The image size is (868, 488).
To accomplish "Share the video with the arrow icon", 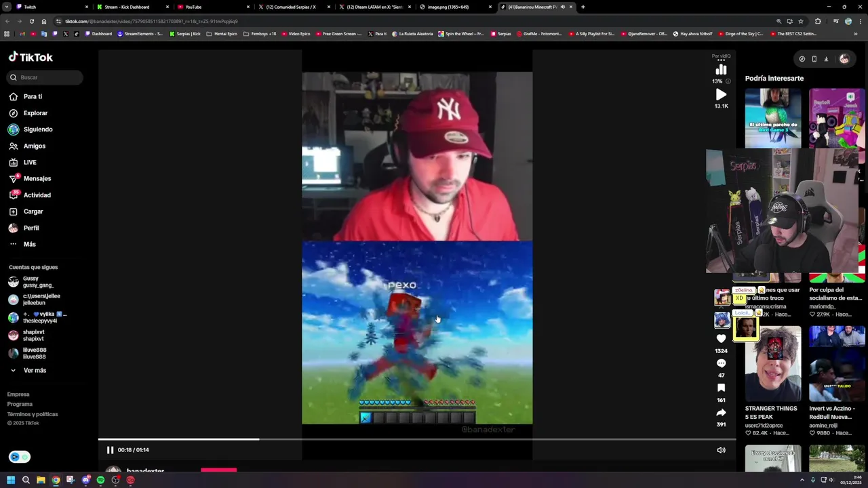I will tap(721, 412).
